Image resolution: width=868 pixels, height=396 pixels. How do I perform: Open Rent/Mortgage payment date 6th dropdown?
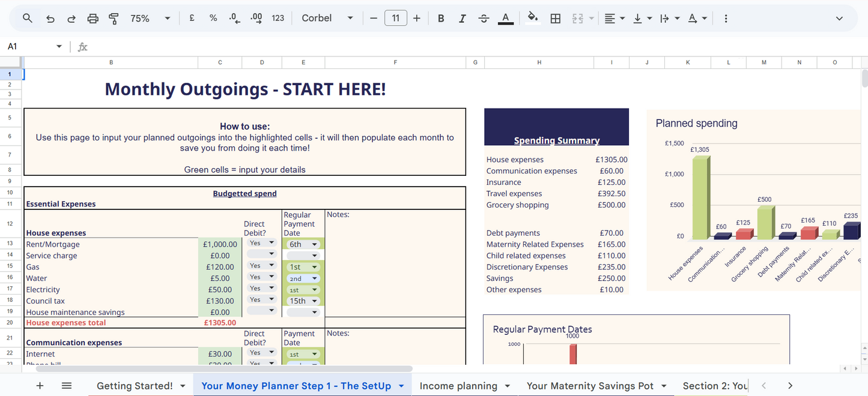(303, 244)
